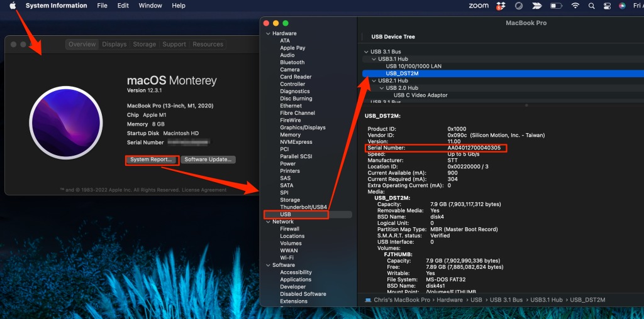
Task: Select Bluetooth in the Hardware list
Action: pyautogui.click(x=292, y=62)
